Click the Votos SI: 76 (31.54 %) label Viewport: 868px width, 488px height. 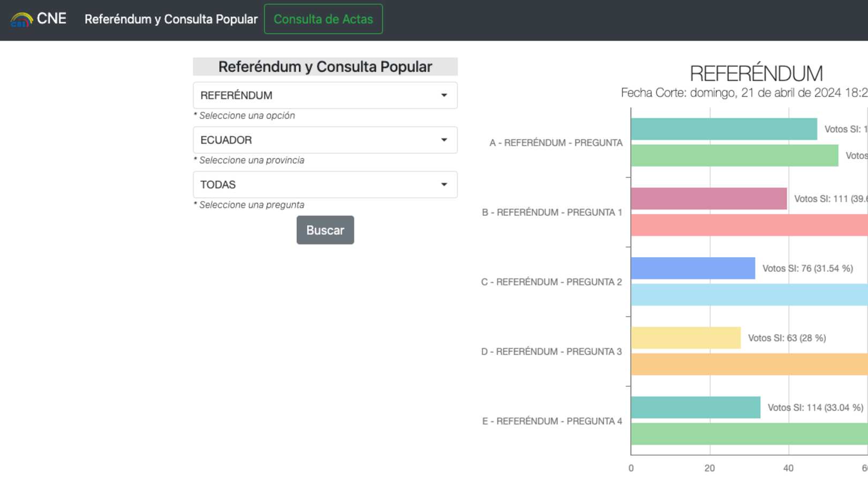tap(807, 268)
